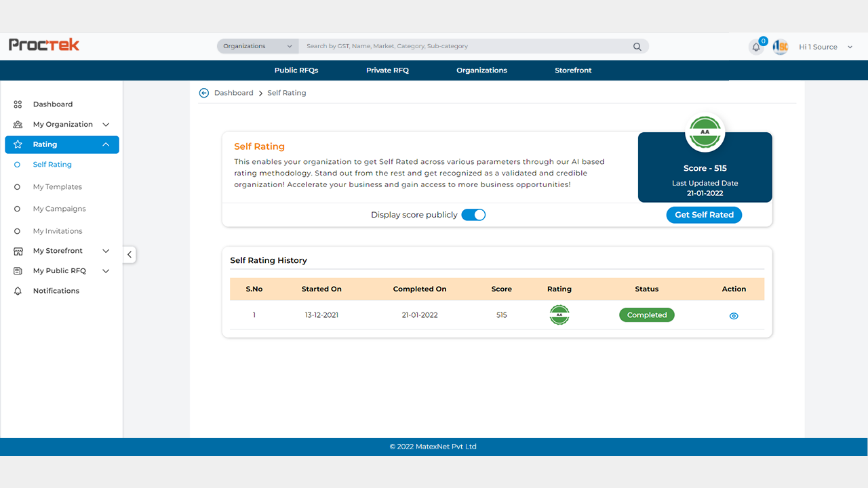Viewport: 868px width, 488px height.
Task: Click the Dashboard breadcrumb link
Action: pyautogui.click(x=233, y=93)
